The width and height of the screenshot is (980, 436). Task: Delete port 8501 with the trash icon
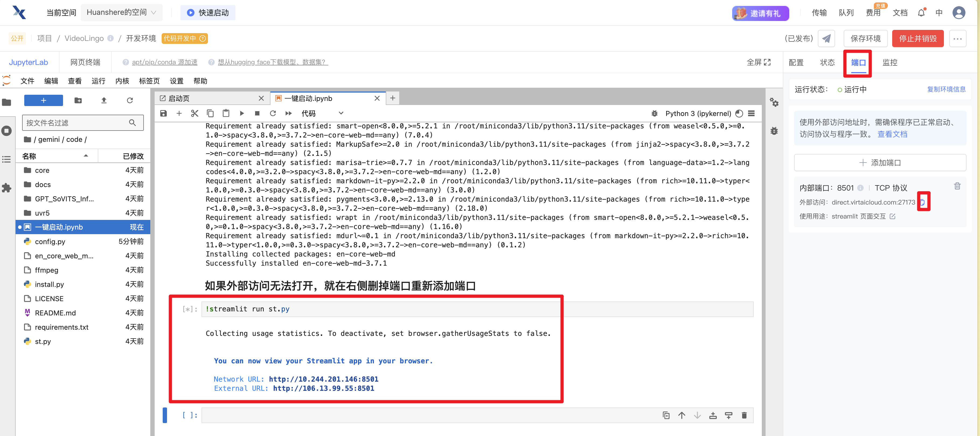point(957,186)
